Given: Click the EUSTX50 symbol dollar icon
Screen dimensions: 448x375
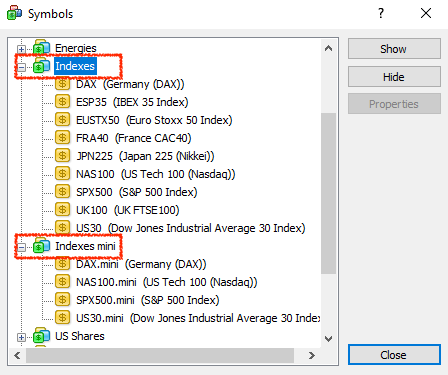Looking at the screenshot, I should pyautogui.click(x=62, y=120).
